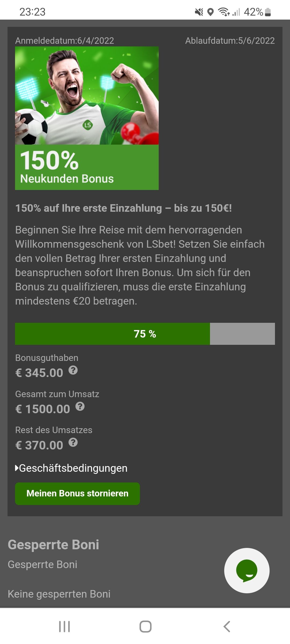
Task: Tap the Anmeldedatum 6/4/2022 label
Action: (64, 41)
